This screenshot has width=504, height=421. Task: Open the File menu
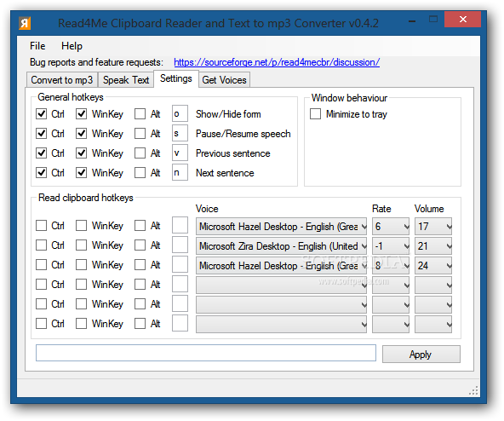tap(37, 46)
